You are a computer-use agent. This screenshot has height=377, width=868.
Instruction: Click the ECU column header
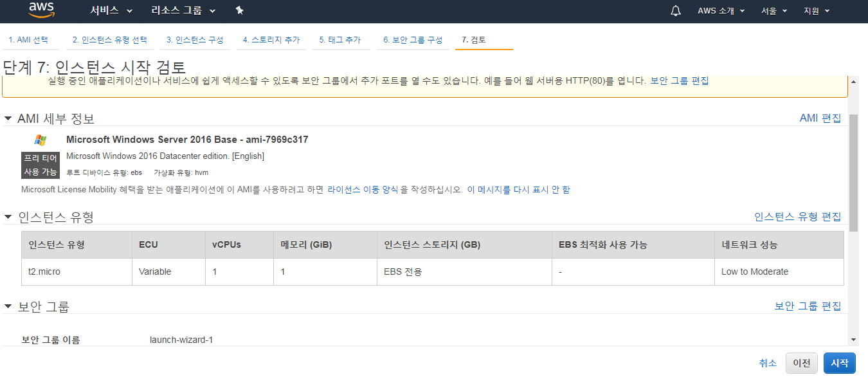pyautogui.click(x=168, y=244)
